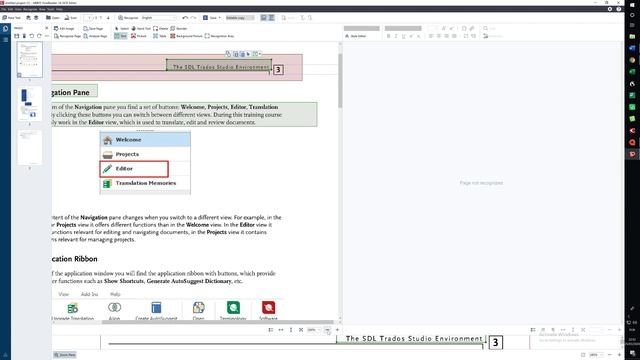Image resolution: width=640 pixels, height=360 pixels.
Task: Undo the last action
Action: coord(185,18)
